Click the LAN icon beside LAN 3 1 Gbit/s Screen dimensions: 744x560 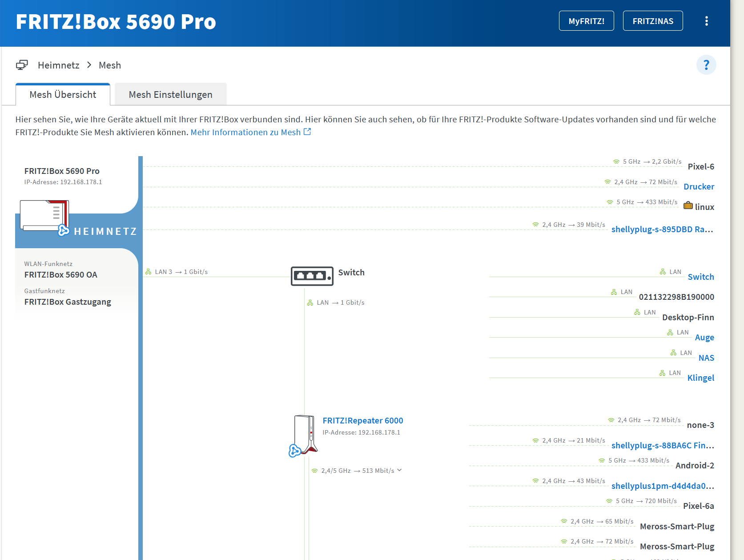tap(148, 272)
